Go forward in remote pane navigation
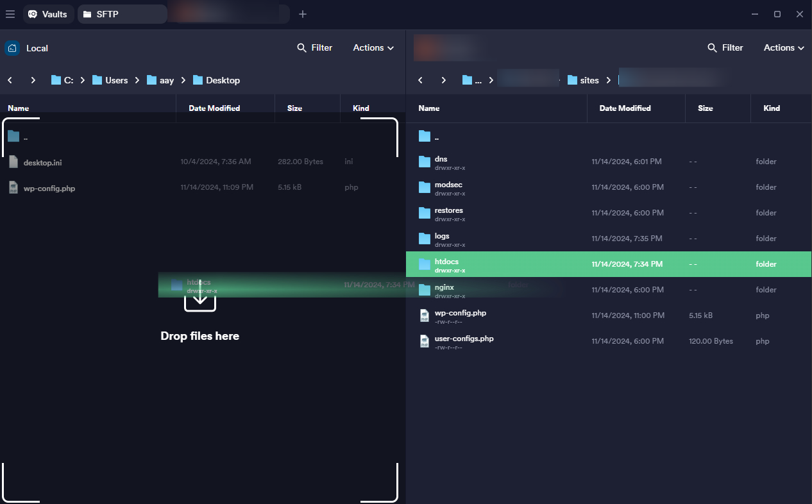The image size is (812, 504). click(x=443, y=80)
